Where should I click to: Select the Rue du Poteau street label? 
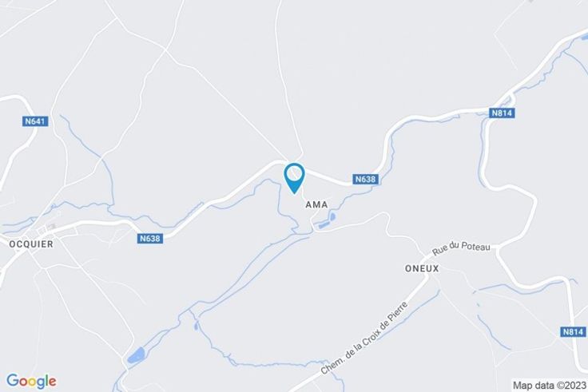(x=461, y=248)
